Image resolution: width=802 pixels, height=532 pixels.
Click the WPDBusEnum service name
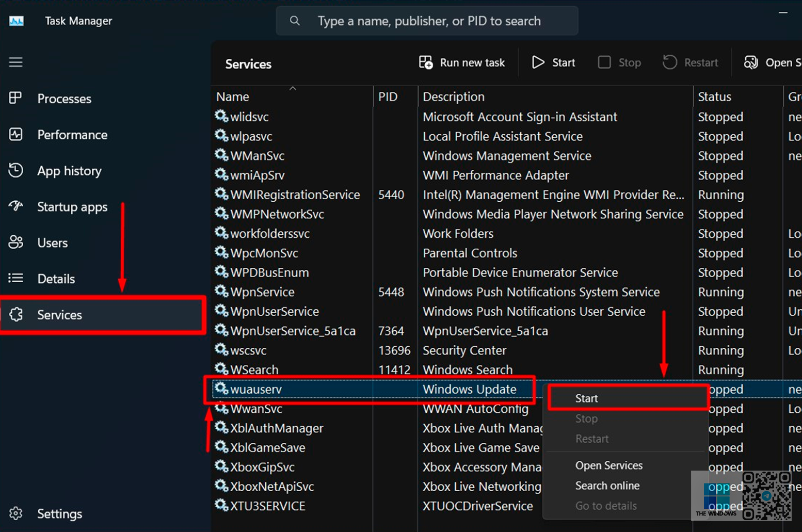point(269,272)
